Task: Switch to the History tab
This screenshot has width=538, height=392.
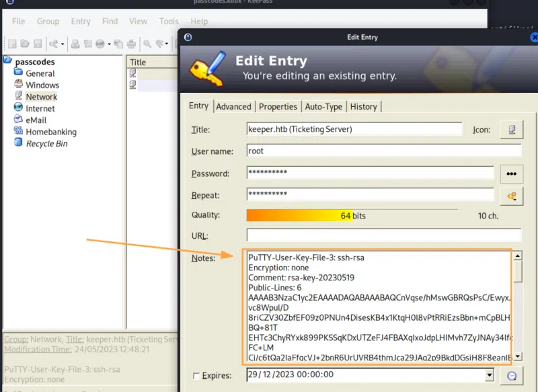Action: pos(363,107)
